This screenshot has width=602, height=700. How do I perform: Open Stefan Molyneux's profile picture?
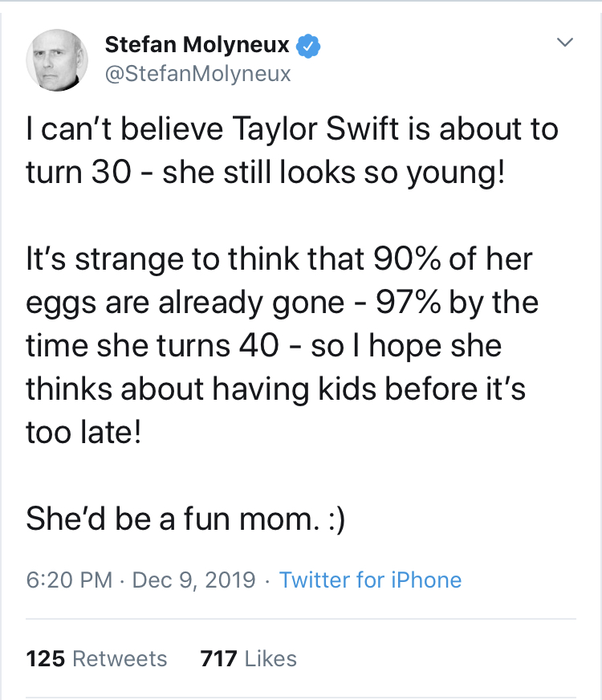[x=56, y=60]
